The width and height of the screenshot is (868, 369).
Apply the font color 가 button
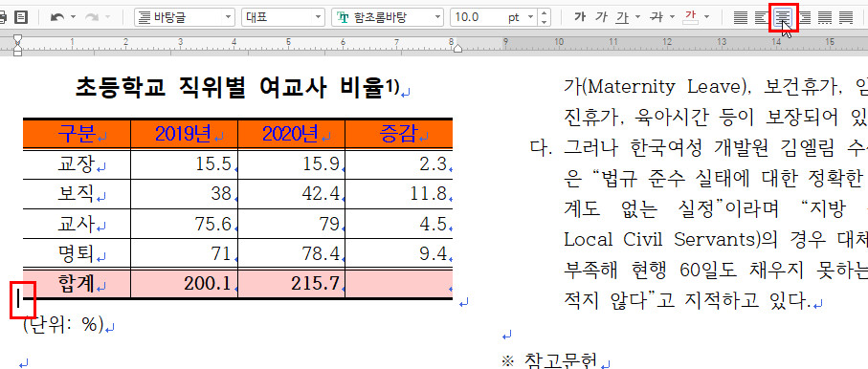point(691,17)
